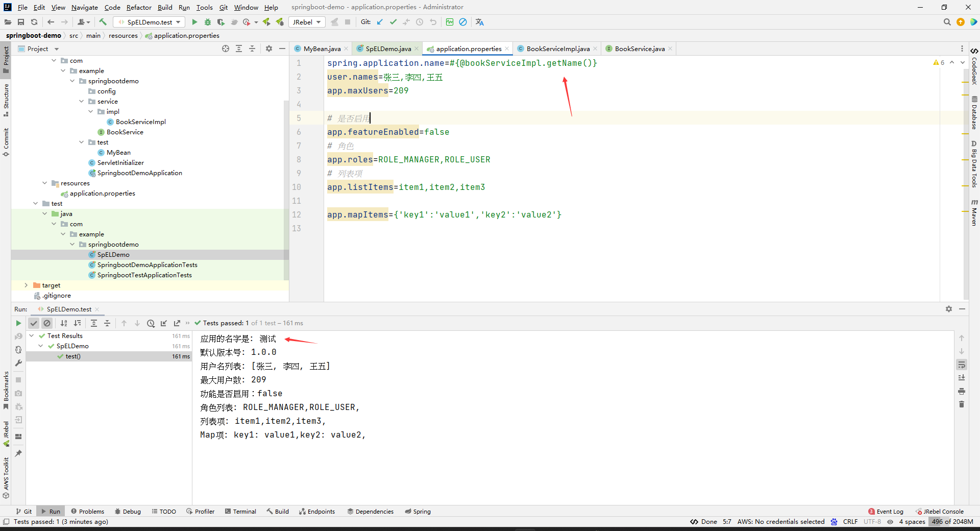The height and width of the screenshot is (531, 980).
Task: Toggle the Database tool window stripe
Action: (974, 113)
